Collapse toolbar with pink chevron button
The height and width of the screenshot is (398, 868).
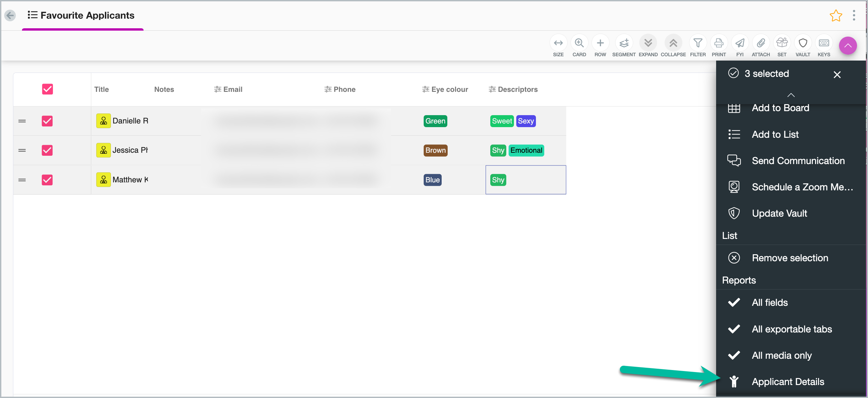847,46
